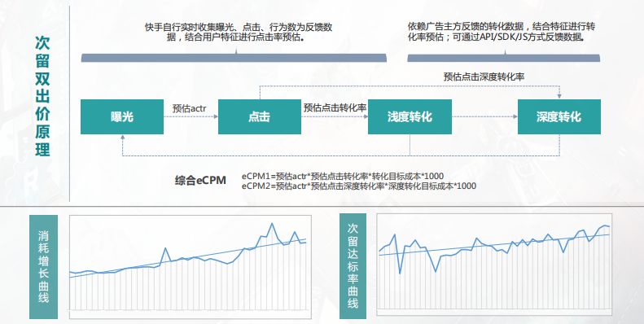Click the 点击 box
Image resolution: width=644 pixels, height=324 pixels.
point(260,116)
